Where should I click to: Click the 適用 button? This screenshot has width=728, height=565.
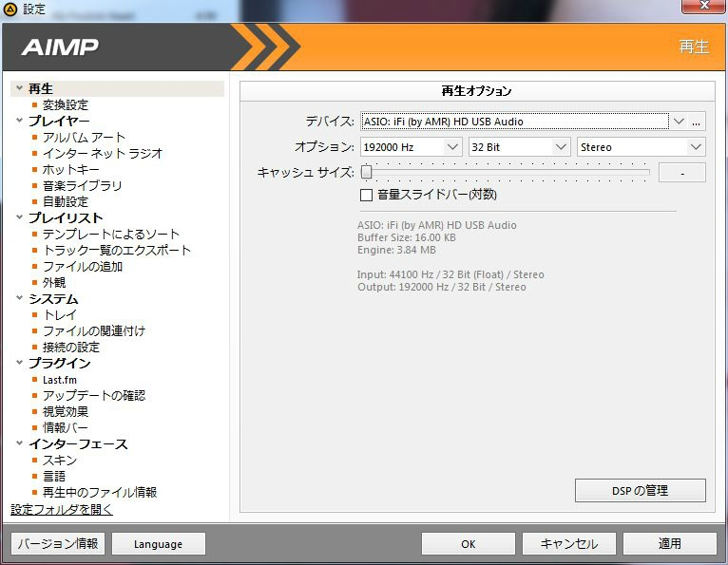[669, 544]
